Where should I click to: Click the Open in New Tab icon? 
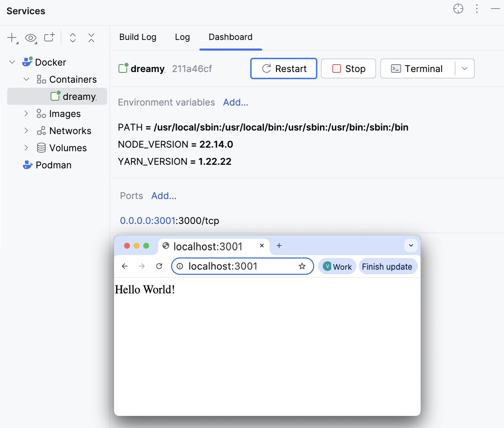tap(50, 37)
